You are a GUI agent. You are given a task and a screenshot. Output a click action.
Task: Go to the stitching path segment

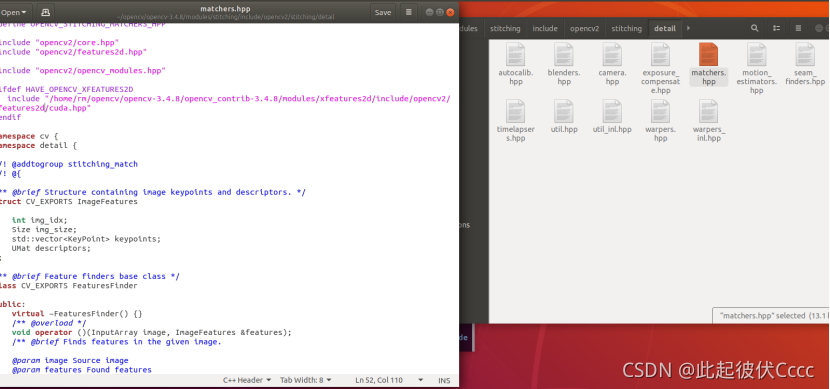(x=505, y=29)
